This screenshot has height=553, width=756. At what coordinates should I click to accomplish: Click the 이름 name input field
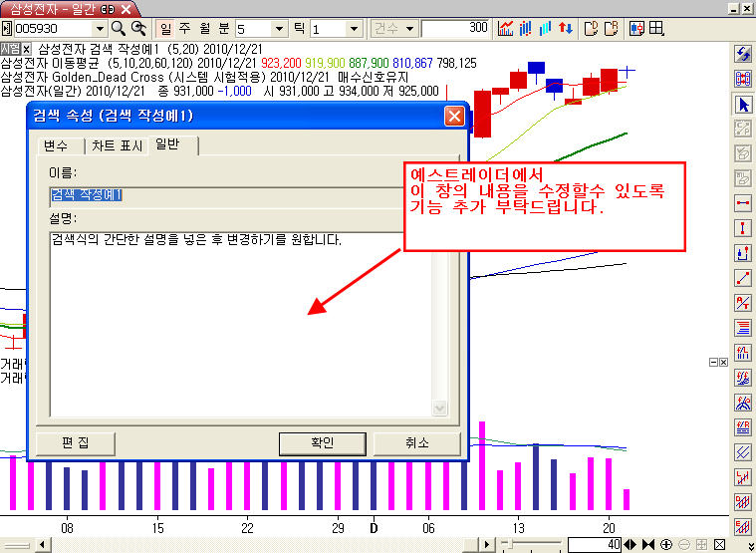click(x=239, y=194)
